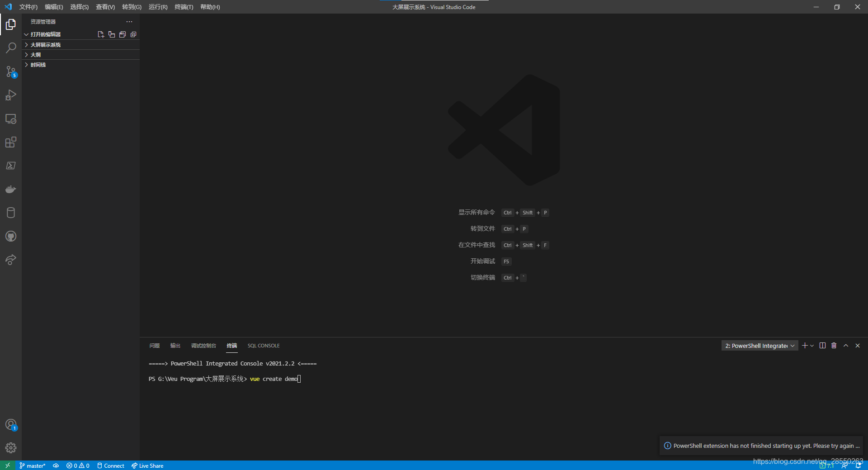Add a new terminal with plus icon
Viewport: 868px width, 470px height.
pyautogui.click(x=805, y=346)
